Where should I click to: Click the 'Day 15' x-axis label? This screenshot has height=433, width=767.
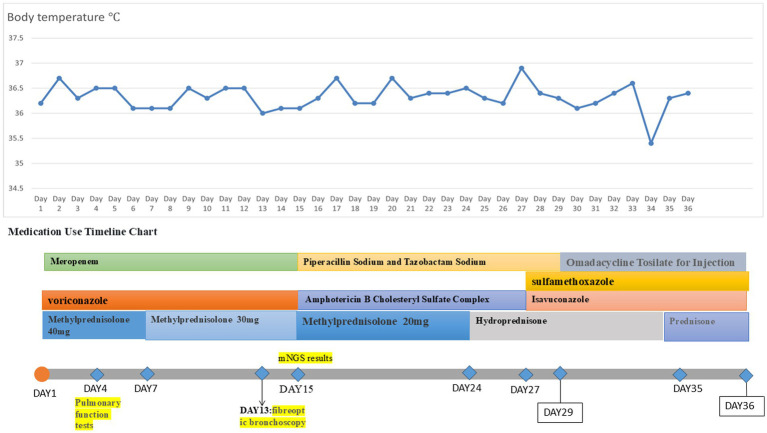299,204
